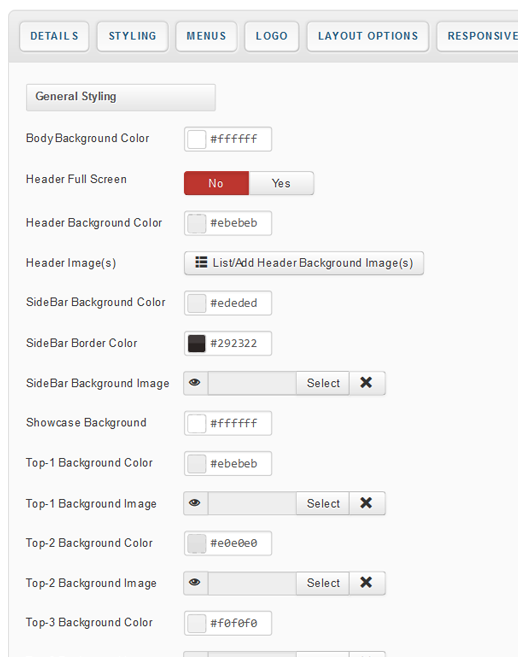The image size is (518, 657).
Task: Open the Logo tab
Action: click(x=272, y=36)
